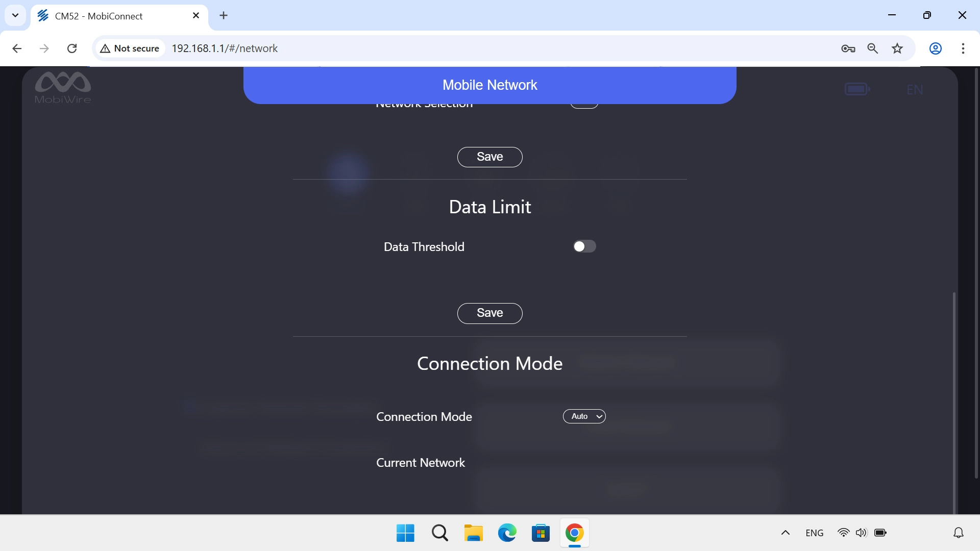Expand the tab search dropdown arrow
The height and width of the screenshot is (551, 980).
15,15
